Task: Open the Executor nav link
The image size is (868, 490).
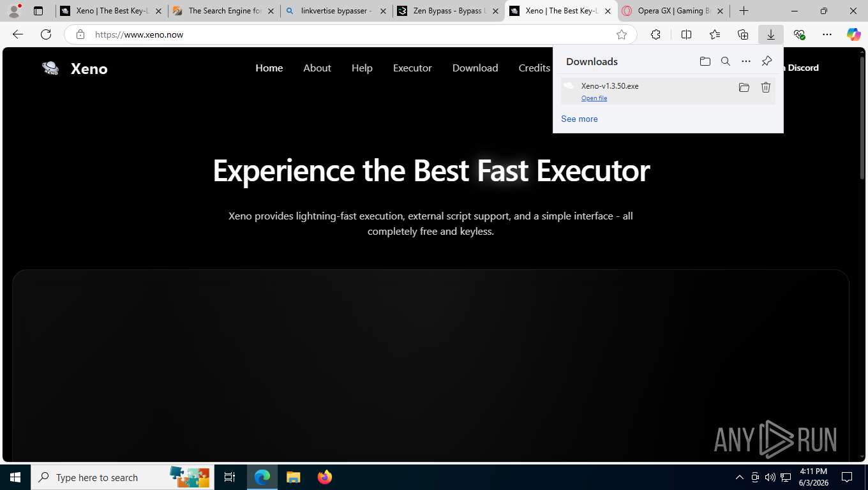Action: pyautogui.click(x=412, y=68)
